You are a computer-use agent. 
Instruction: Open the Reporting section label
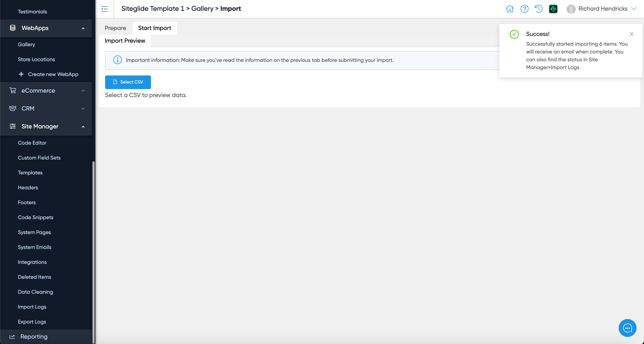coord(34,337)
